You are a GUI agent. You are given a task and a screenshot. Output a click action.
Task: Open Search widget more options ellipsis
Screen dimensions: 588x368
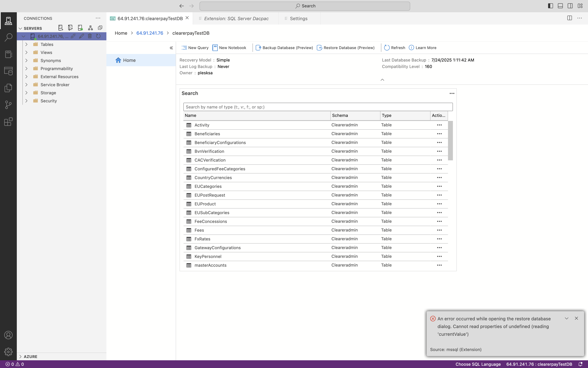coord(452,93)
